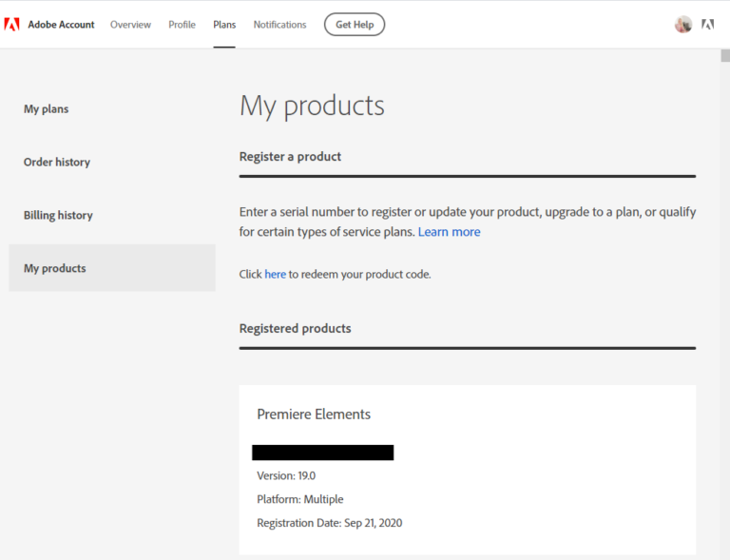The image size is (730, 560).
Task: Go to the Overview tab
Action: (x=130, y=25)
